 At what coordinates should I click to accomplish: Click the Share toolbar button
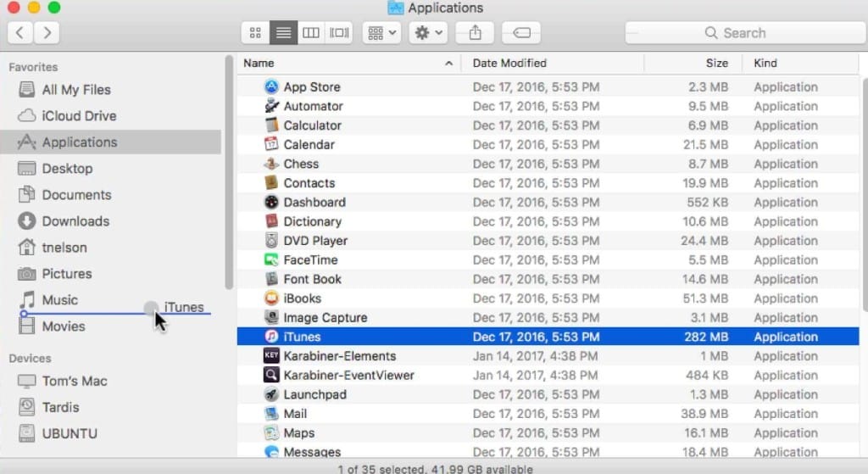coord(475,33)
